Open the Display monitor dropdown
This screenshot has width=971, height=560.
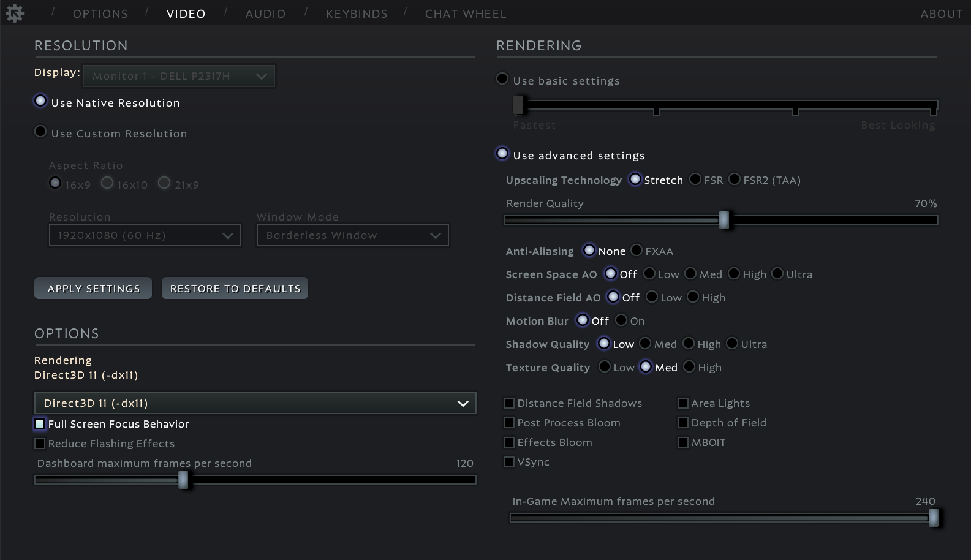pos(179,76)
